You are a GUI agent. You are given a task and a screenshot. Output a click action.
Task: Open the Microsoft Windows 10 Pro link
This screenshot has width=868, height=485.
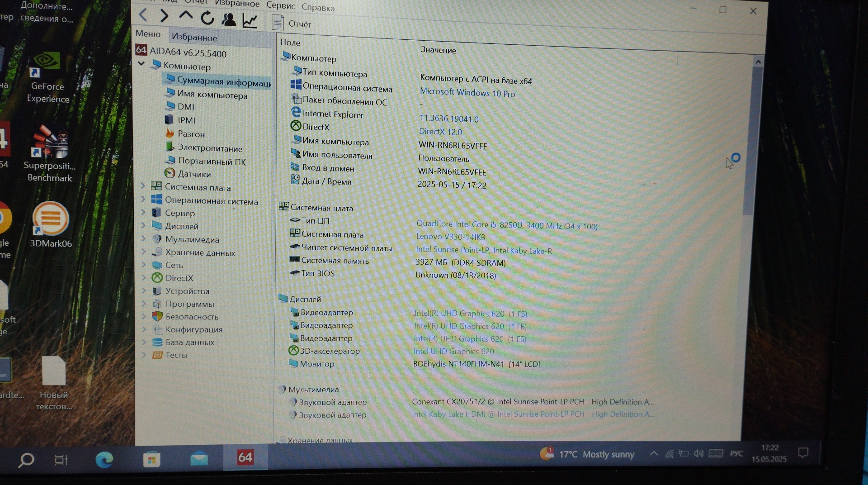467,93
